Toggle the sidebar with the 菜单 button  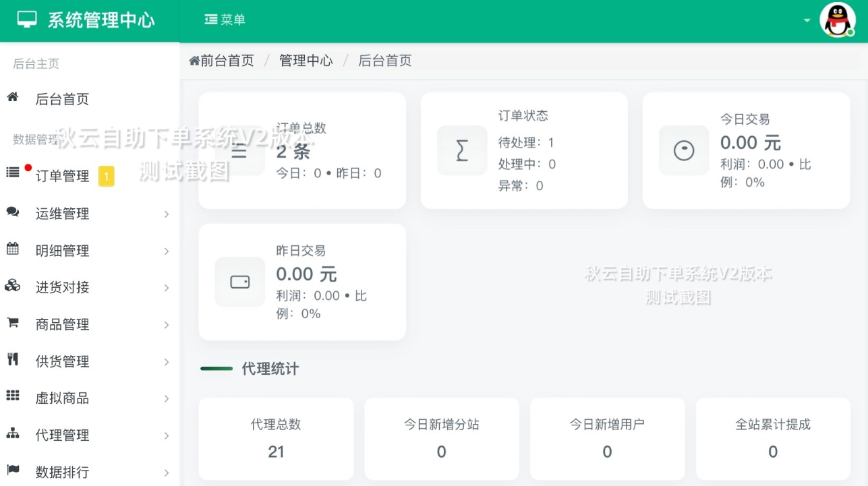pyautogui.click(x=224, y=20)
